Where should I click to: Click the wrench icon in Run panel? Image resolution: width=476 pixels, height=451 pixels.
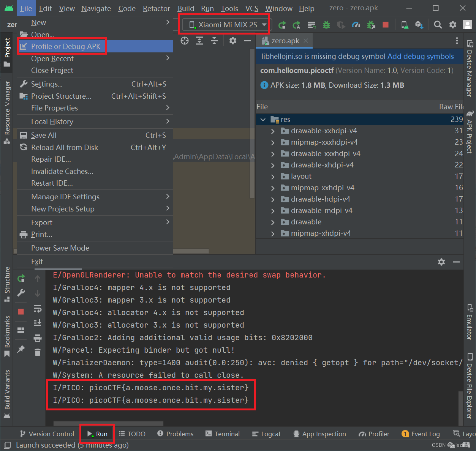[21, 293]
